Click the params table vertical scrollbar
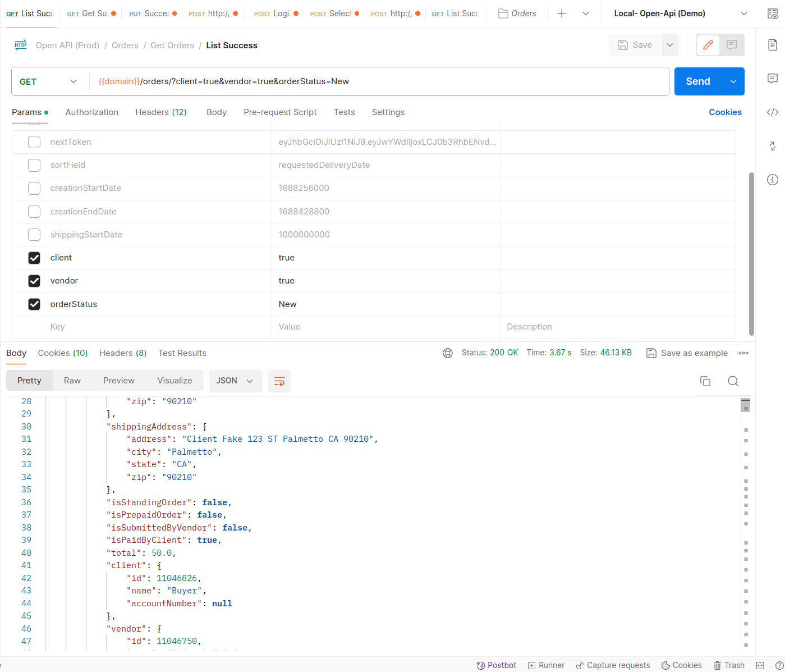This screenshot has width=785, height=672. [751, 254]
